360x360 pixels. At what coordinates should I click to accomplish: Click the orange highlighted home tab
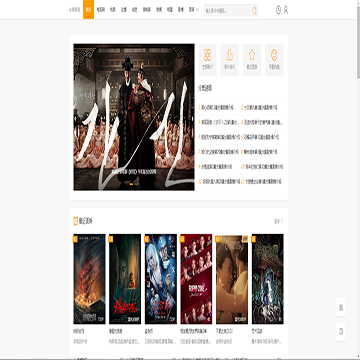click(88, 10)
